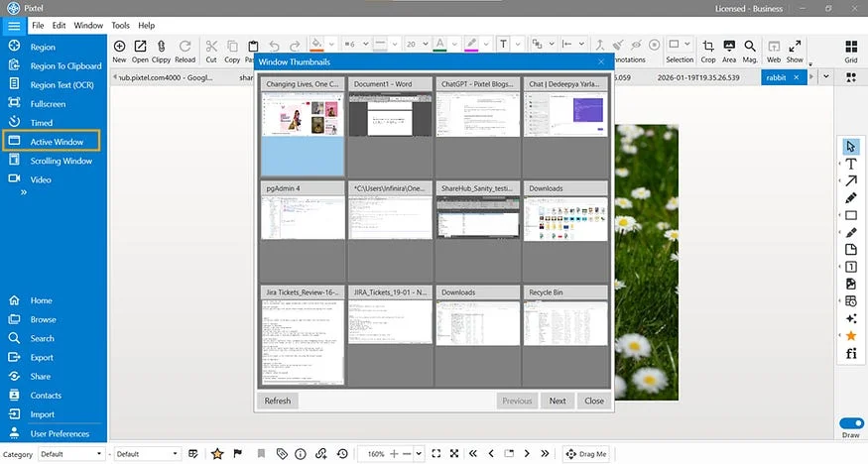Click Refresh in Window Thumbnails dialog

278,401
